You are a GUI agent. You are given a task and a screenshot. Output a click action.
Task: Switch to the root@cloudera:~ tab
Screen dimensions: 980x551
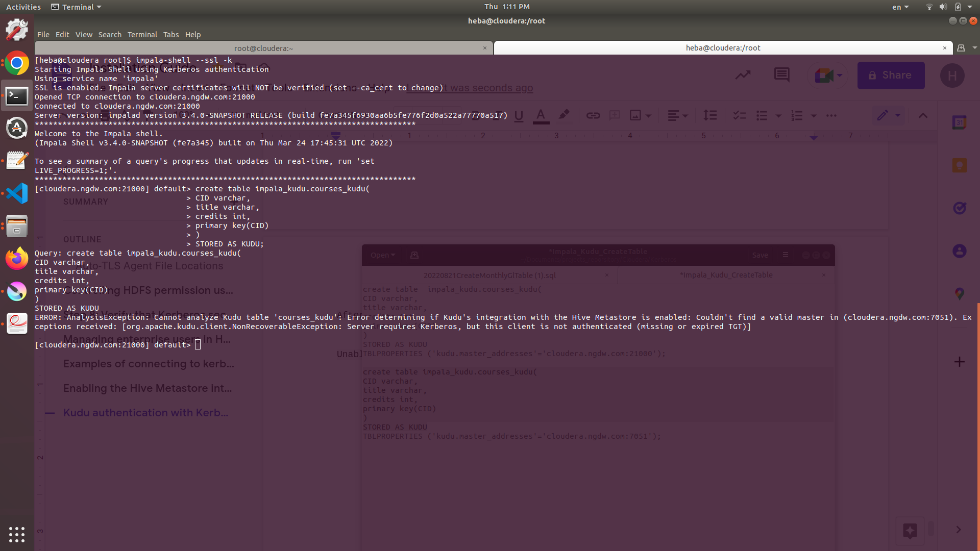click(x=263, y=48)
